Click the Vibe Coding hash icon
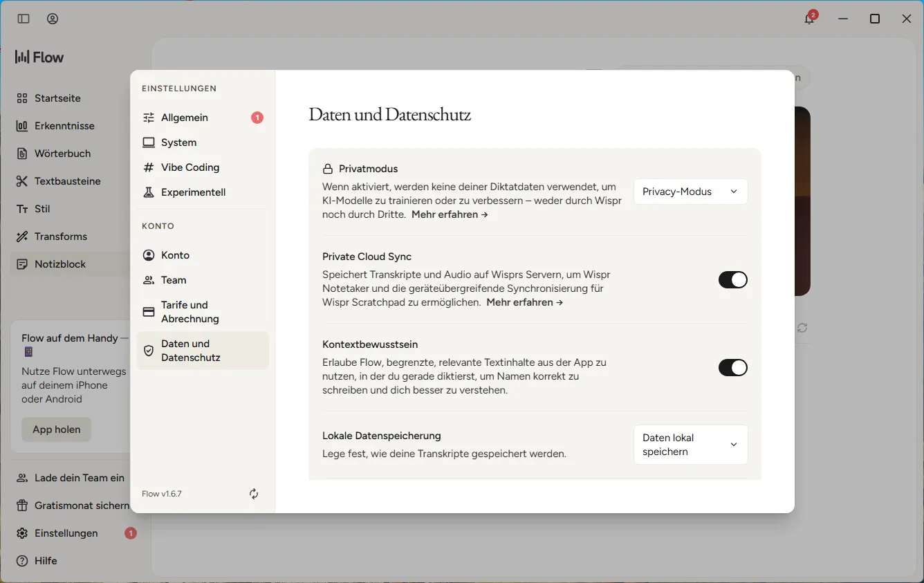 coord(149,167)
